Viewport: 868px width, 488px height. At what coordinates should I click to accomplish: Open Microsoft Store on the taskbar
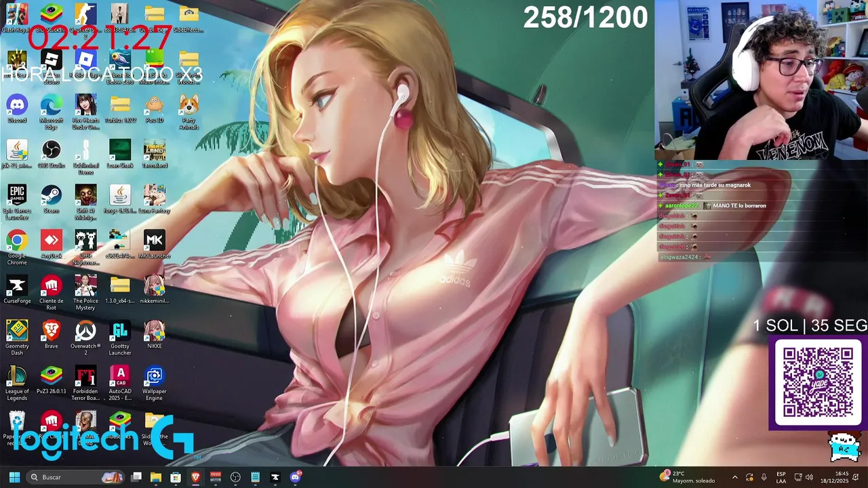(x=176, y=477)
